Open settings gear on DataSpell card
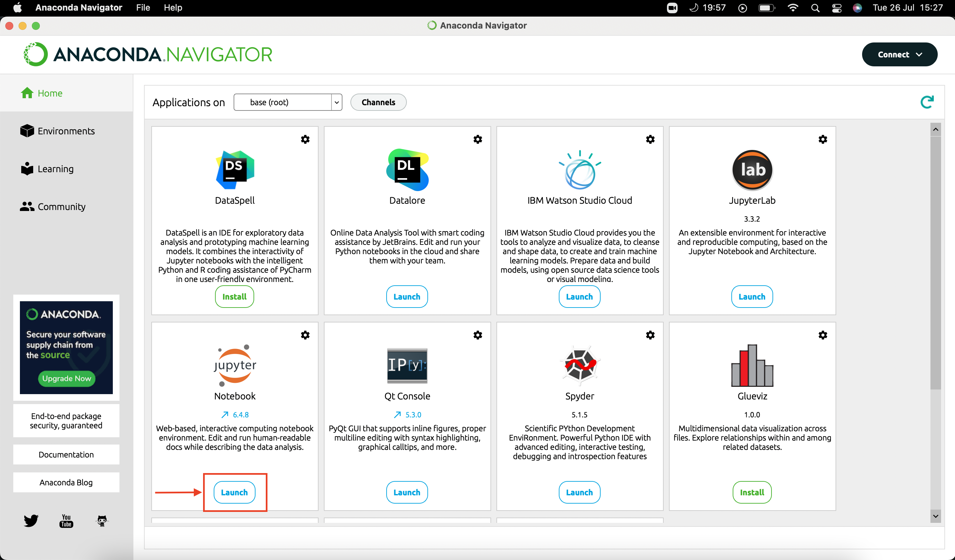 (x=305, y=139)
